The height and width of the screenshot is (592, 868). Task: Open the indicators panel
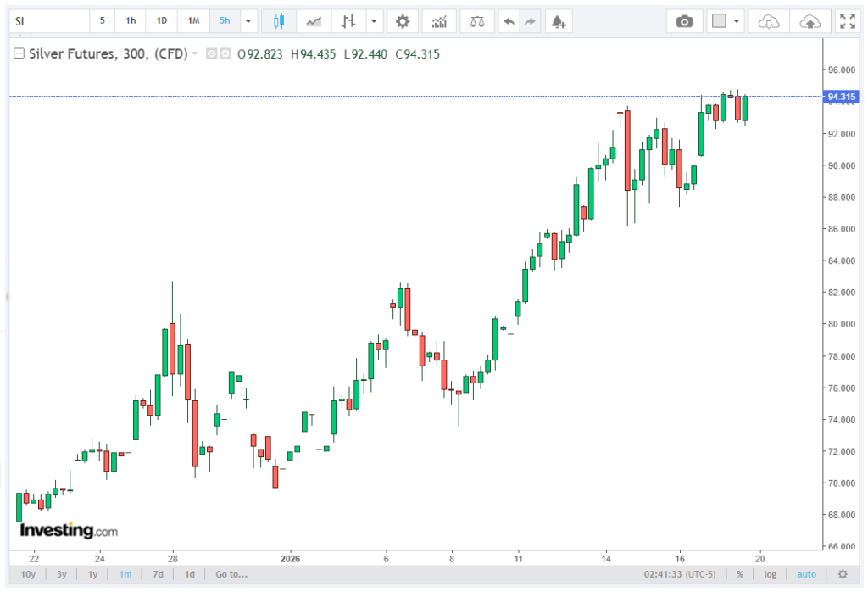438,21
